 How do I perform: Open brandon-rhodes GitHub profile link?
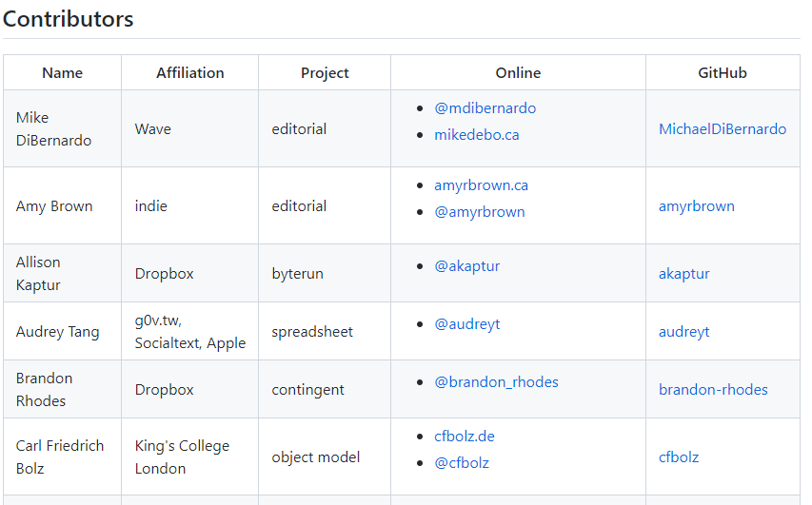713,389
